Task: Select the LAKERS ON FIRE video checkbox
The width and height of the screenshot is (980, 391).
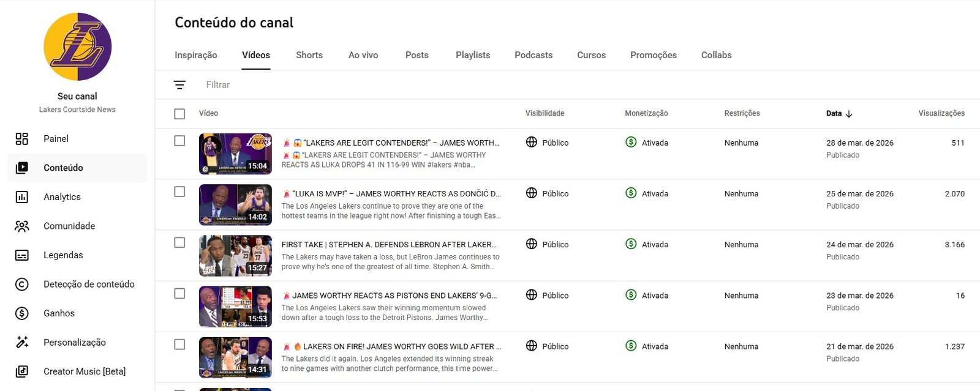Action: tap(179, 344)
